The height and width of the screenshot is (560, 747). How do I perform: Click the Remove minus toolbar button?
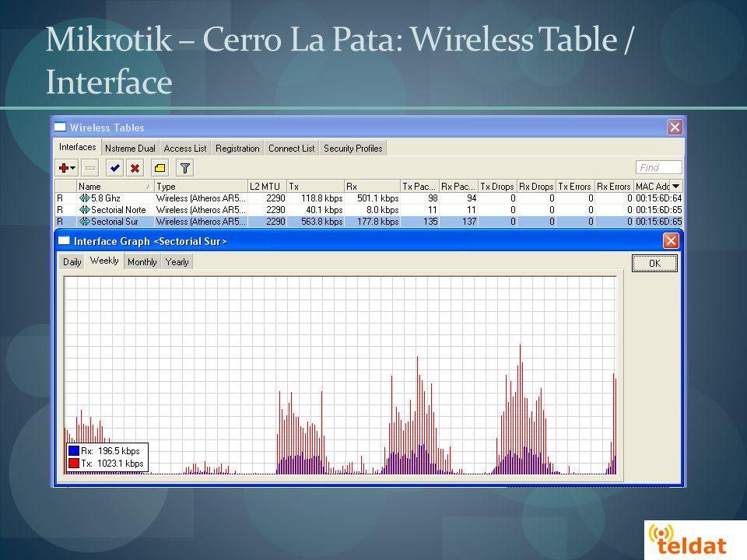pos(90,168)
